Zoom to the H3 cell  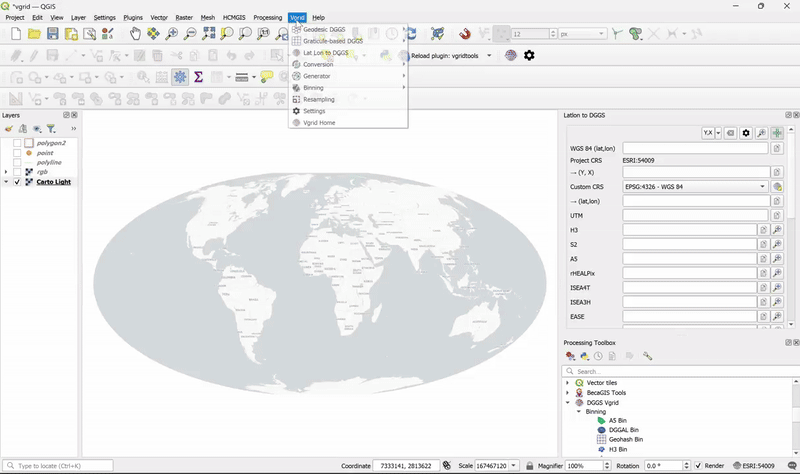(776, 230)
